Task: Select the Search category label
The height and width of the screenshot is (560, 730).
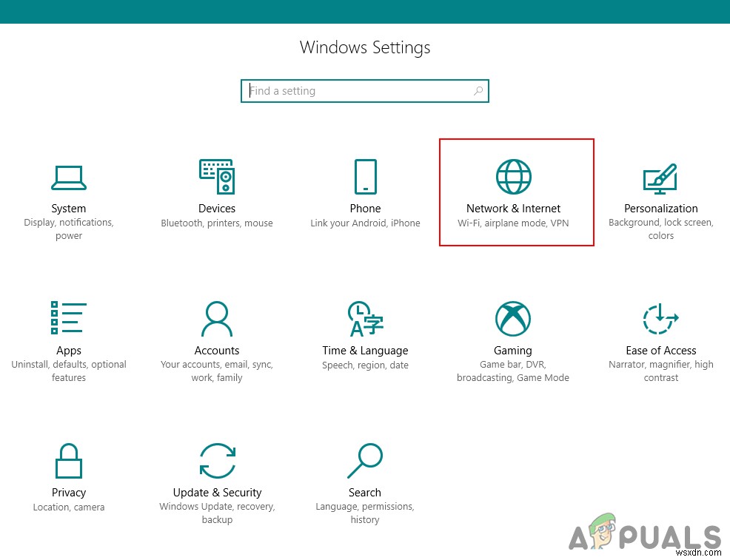Action: [365, 492]
